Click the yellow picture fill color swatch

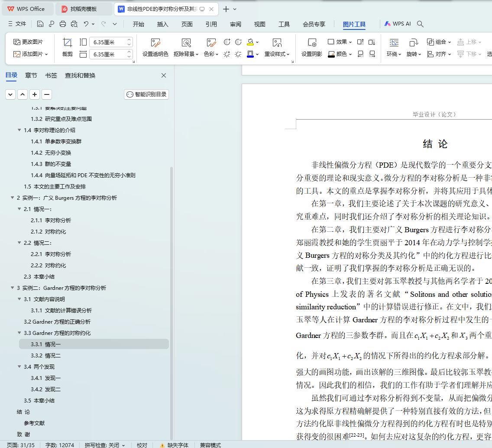[250, 42]
